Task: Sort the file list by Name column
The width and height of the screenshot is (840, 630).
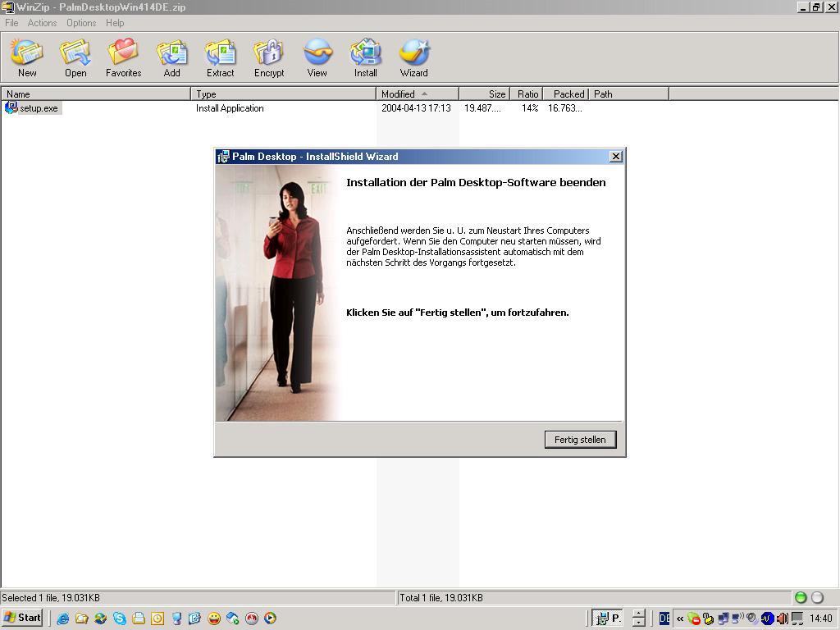Action: click(96, 94)
